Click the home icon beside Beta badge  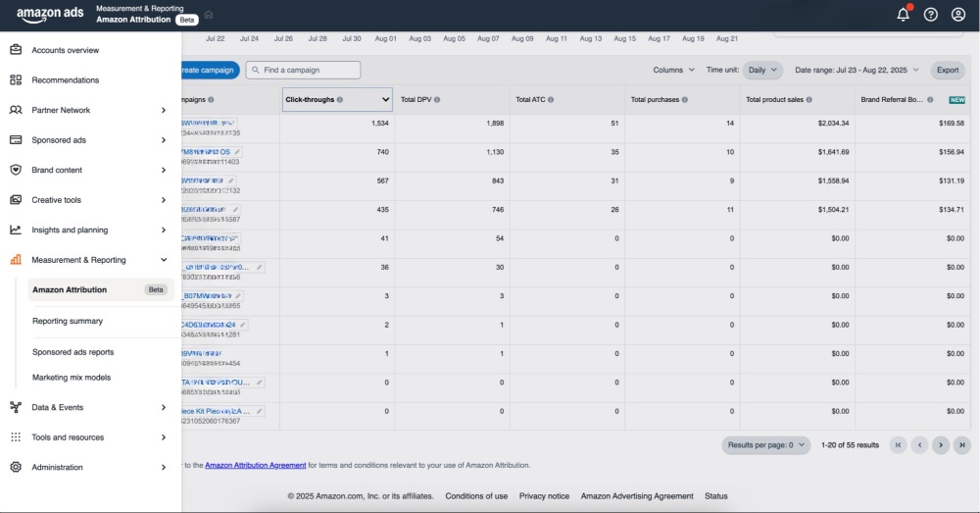pos(209,15)
